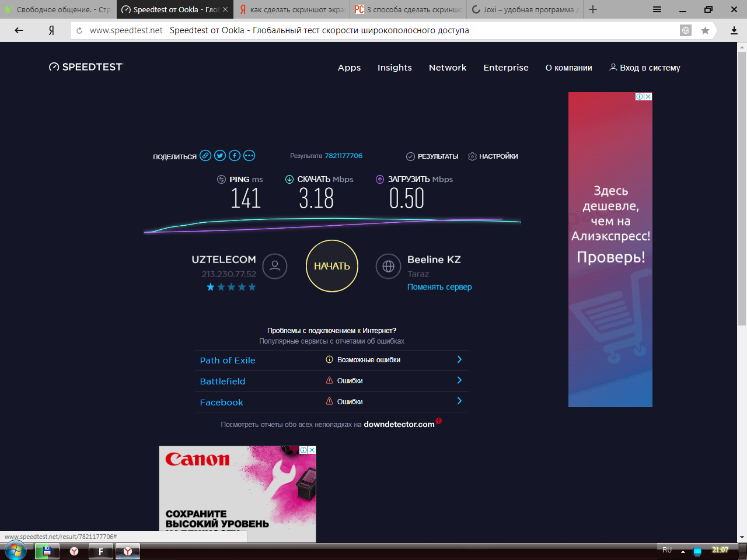Click the pinned Yandex browser taskbar icon
Screen dimensions: 747x560
(74, 551)
